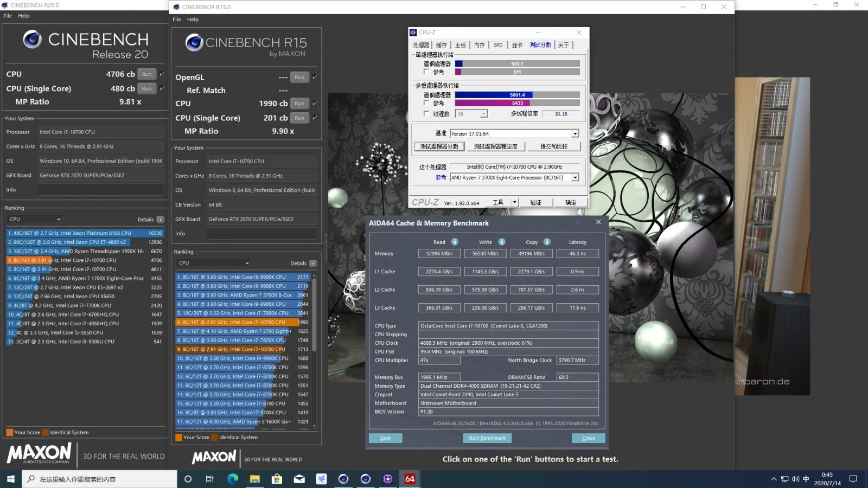Switch to 内存 memory tab in CPU-Z
Image resolution: width=868 pixels, height=488 pixels.
click(x=480, y=45)
